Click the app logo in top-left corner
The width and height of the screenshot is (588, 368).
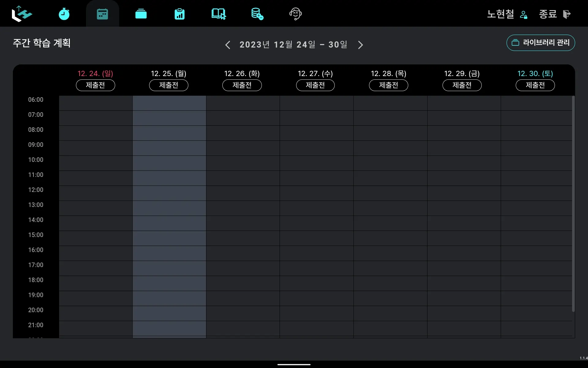(21, 14)
